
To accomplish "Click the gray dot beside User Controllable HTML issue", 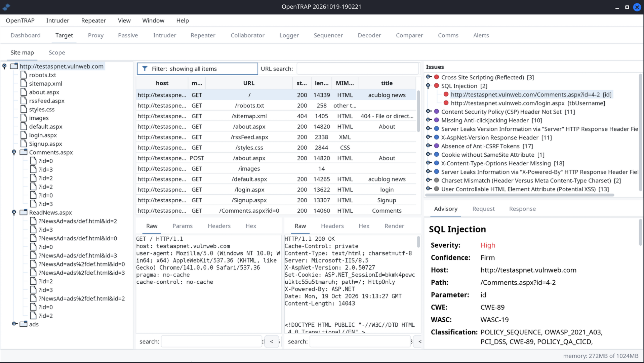I will click(437, 189).
